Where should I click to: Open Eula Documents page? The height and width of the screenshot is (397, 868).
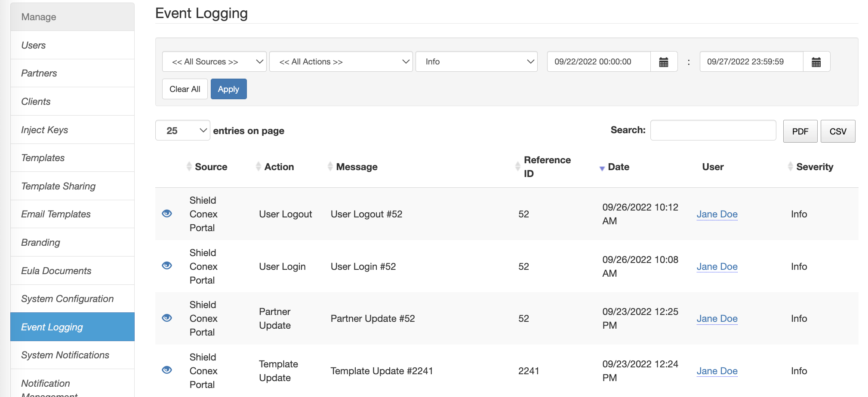[72, 271]
